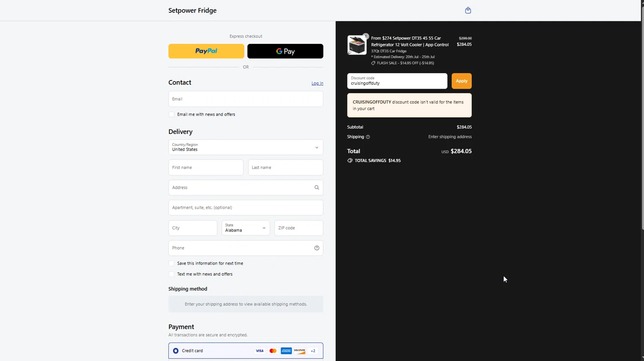
Task: Click the Visa card icon
Action: (260, 351)
